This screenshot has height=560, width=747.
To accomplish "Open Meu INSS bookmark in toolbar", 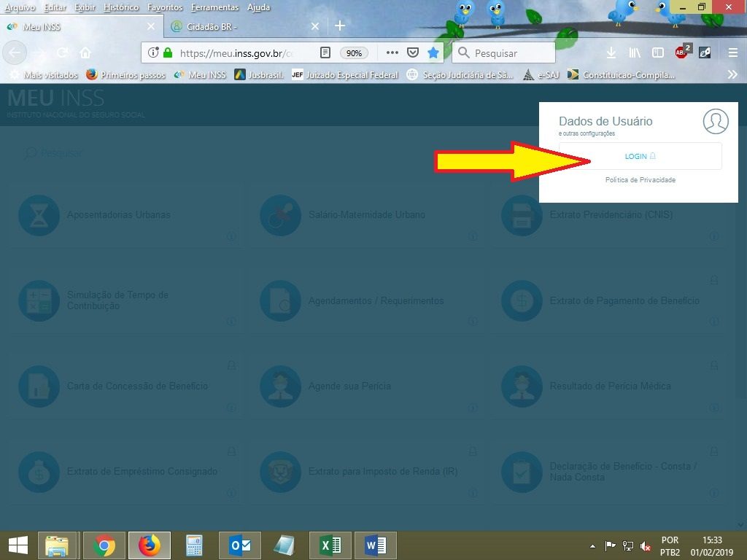I will click(200, 75).
